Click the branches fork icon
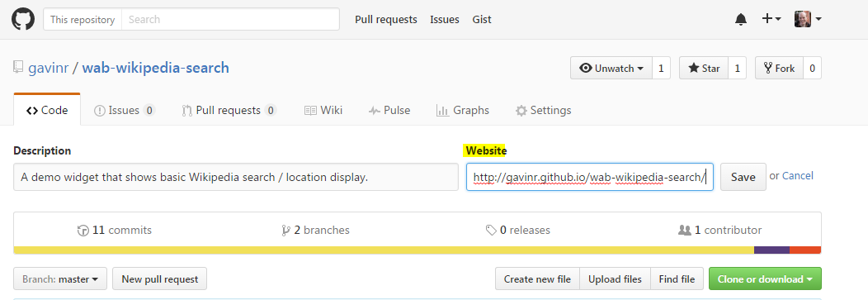868x300 pixels. [285, 230]
